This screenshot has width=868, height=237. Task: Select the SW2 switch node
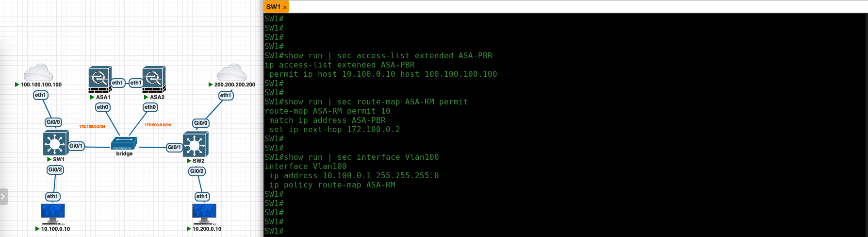pyautogui.click(x=195, y=145)
